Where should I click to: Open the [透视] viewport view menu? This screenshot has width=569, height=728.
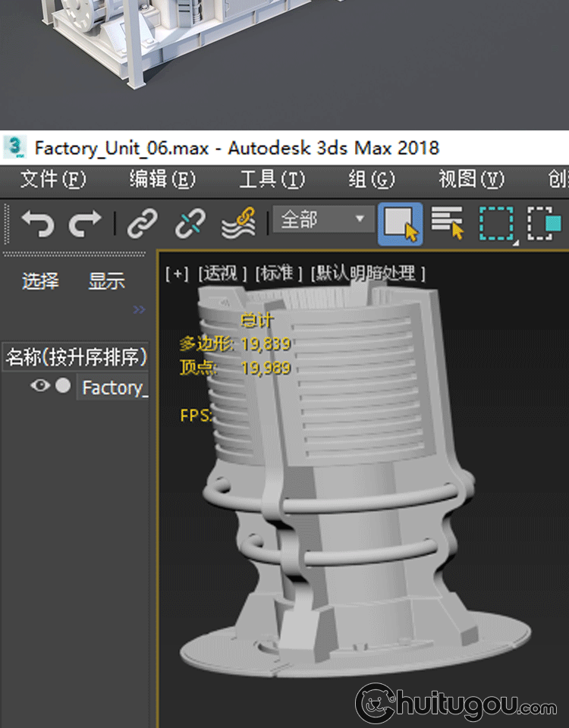click(x=222, y=273)
